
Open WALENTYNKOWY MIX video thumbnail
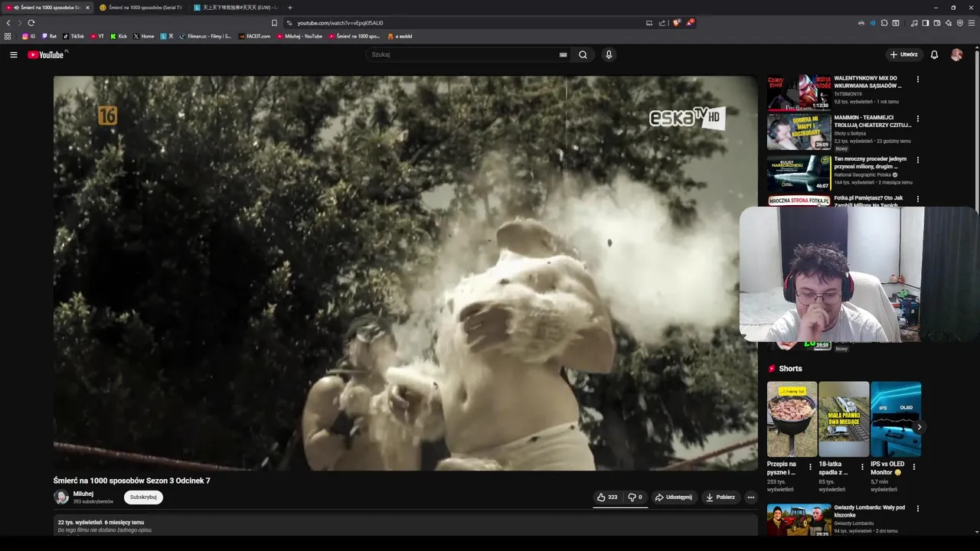(799, 93)
